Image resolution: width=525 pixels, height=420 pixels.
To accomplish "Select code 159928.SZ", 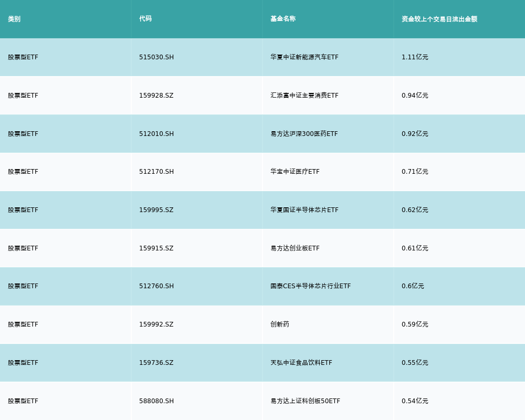I will pyautogui.click(x=156, y=96).
